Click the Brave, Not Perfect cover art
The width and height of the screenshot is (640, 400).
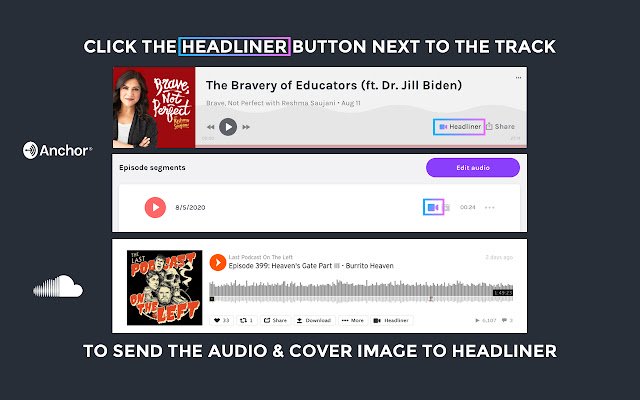[x=154, y=107]
